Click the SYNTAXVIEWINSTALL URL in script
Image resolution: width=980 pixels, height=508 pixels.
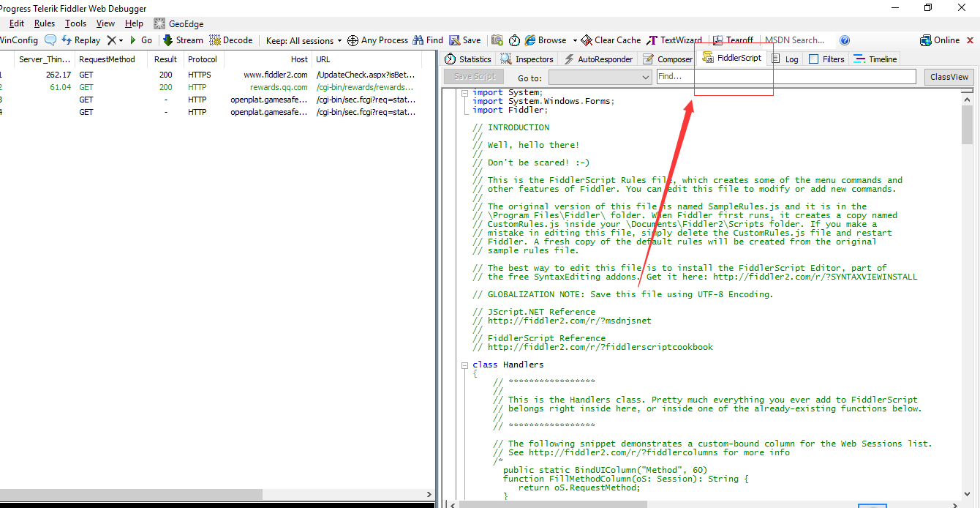pos(815,277)
